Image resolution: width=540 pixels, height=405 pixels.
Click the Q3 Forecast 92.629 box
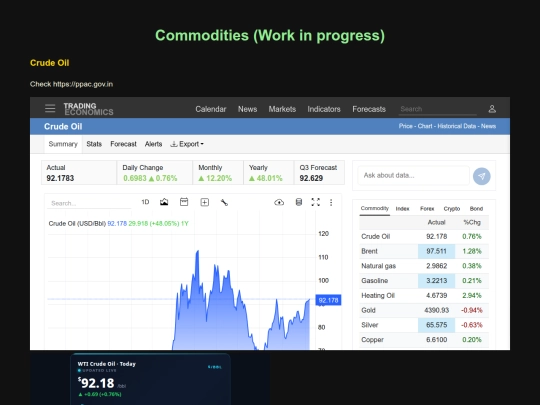319,173
